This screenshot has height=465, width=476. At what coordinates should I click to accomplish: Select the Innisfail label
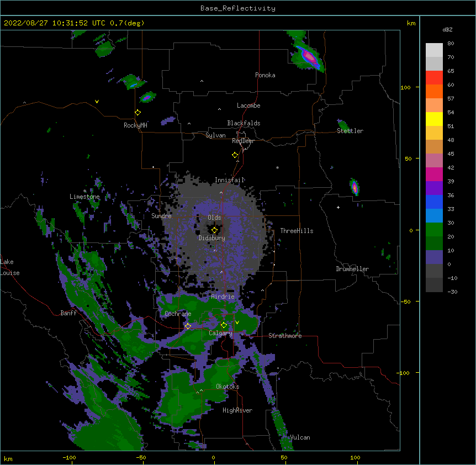click(x=230, y=180)
